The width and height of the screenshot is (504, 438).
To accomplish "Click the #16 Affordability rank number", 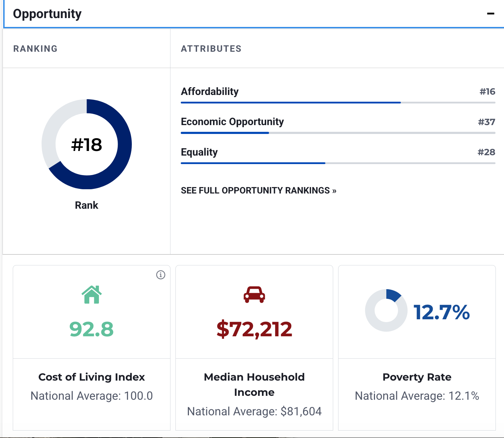I will point(487,91).
